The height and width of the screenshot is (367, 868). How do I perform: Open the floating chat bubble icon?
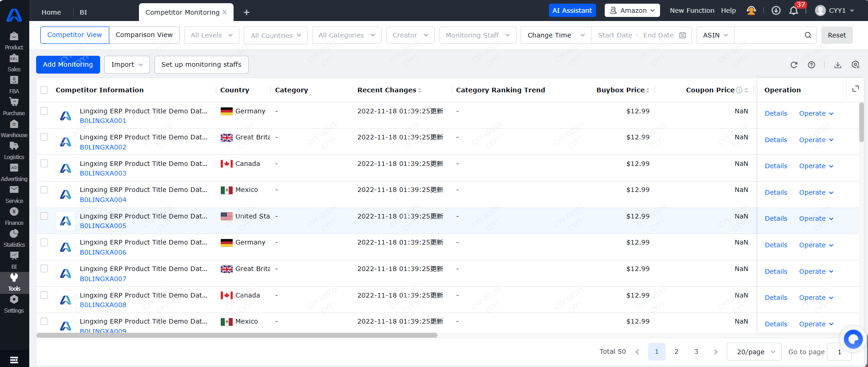click(x=853, y=339)
